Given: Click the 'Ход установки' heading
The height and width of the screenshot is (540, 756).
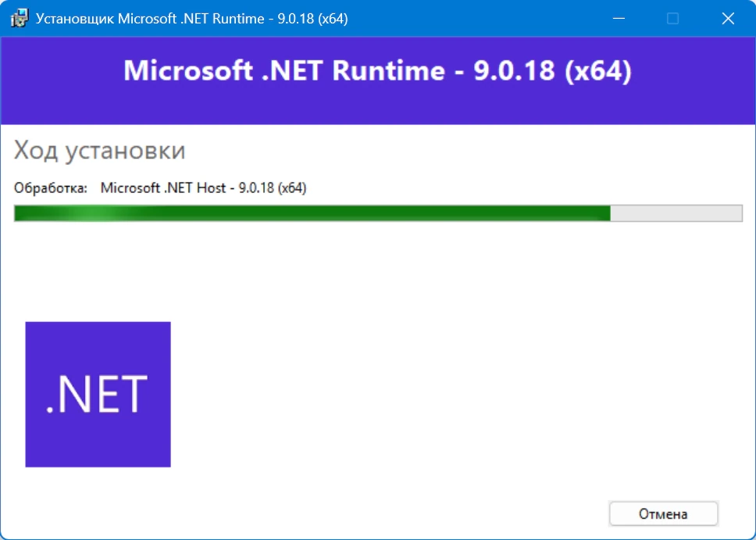Looking at the screenshot, I should click(x=99, y=150).
